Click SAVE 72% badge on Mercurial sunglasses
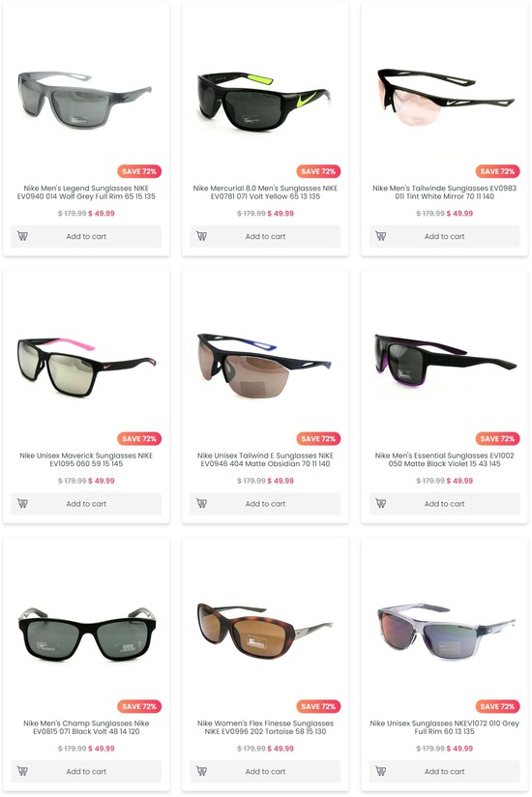 click(318, 171)
